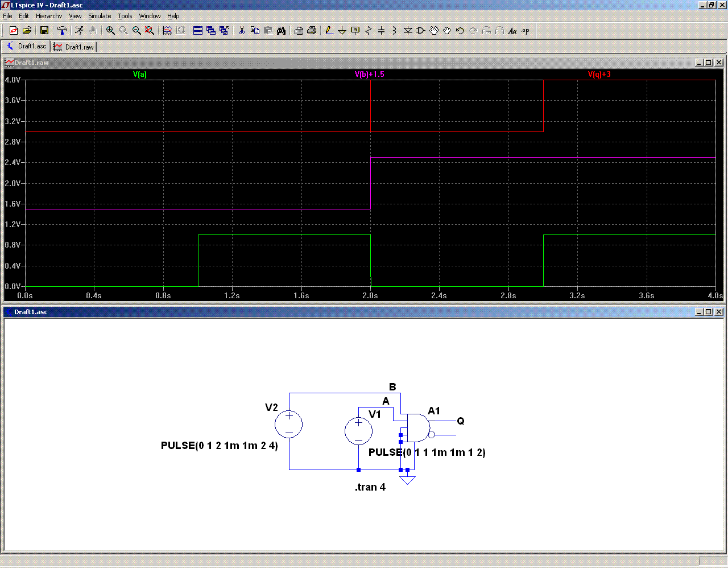
Task: Zoom out using the magnifier minus icon
Action: pyautogui.click(x=136, y=31)
